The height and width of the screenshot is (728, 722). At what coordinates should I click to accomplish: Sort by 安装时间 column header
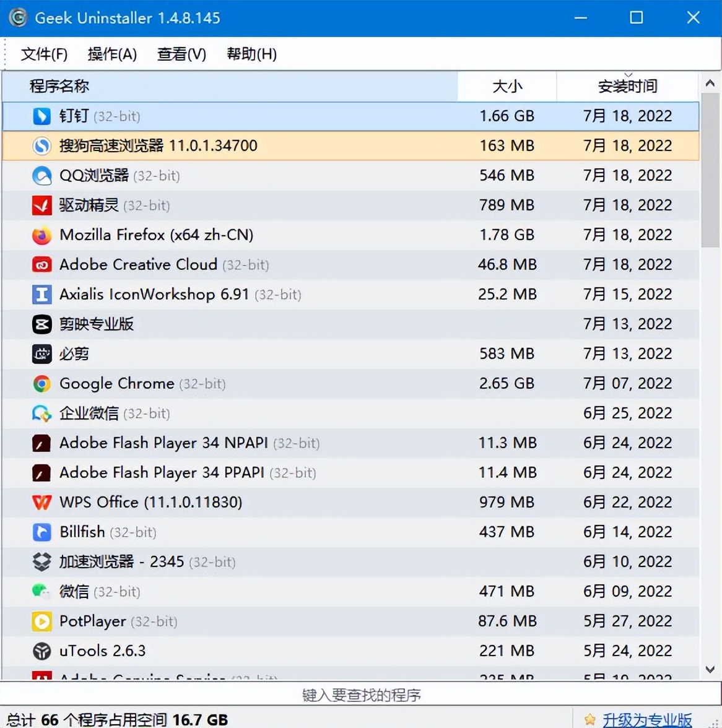coord(627,87)
